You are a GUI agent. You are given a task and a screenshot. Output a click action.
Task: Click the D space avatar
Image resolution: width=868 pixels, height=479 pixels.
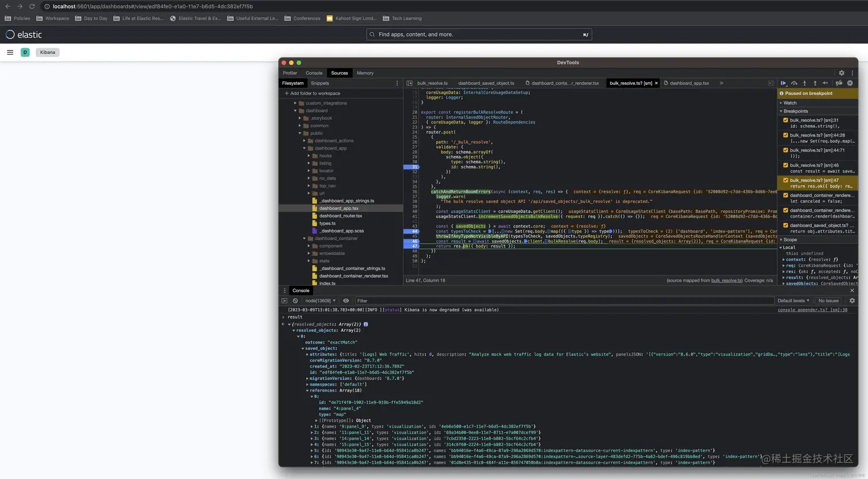tap(25, 52)
